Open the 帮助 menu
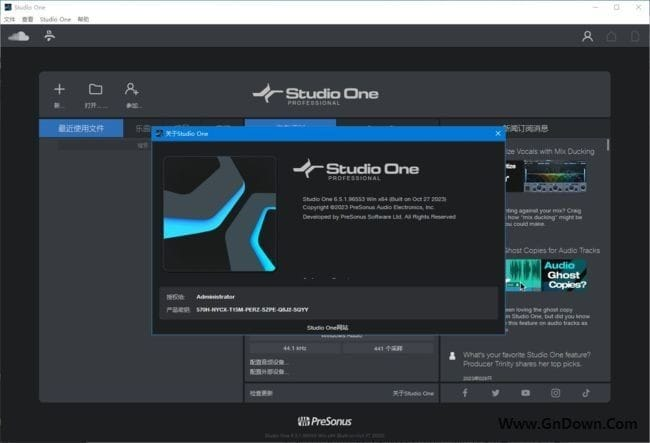650x443 pixels. tap(83, 19)
